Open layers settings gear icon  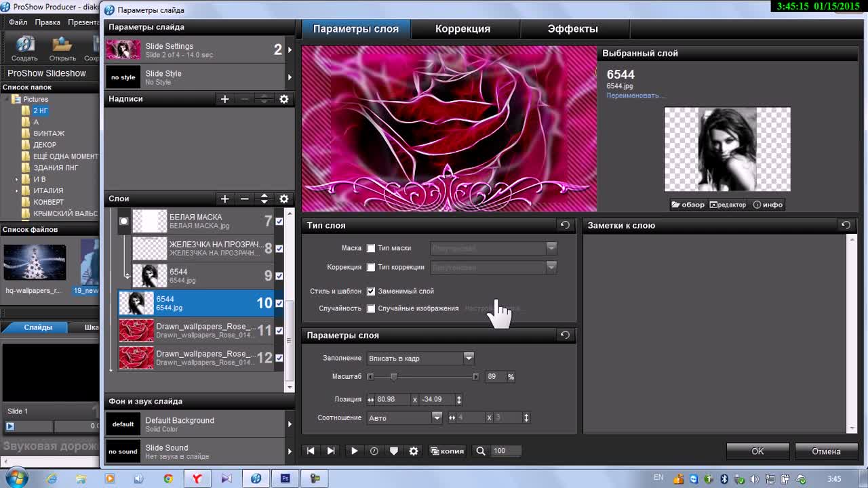point(284,199)
